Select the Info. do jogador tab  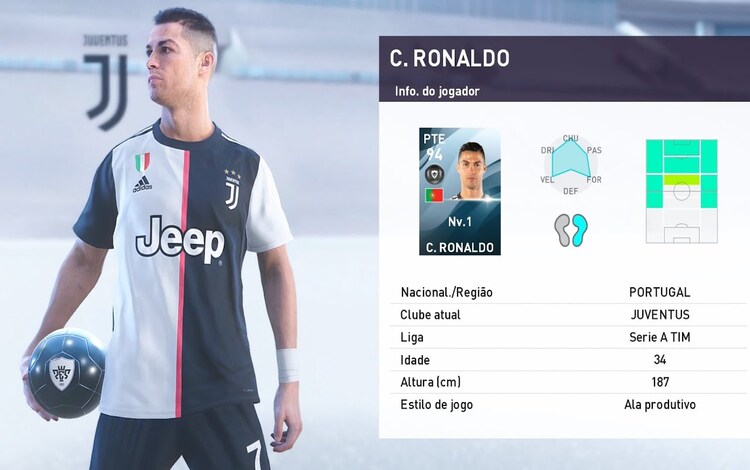point(437,91)
